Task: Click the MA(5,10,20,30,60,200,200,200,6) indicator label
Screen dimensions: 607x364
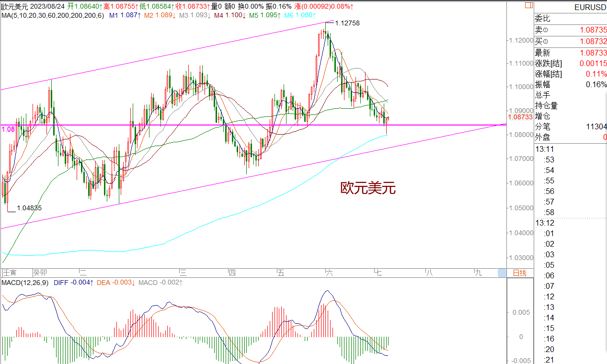Action: 52,15
